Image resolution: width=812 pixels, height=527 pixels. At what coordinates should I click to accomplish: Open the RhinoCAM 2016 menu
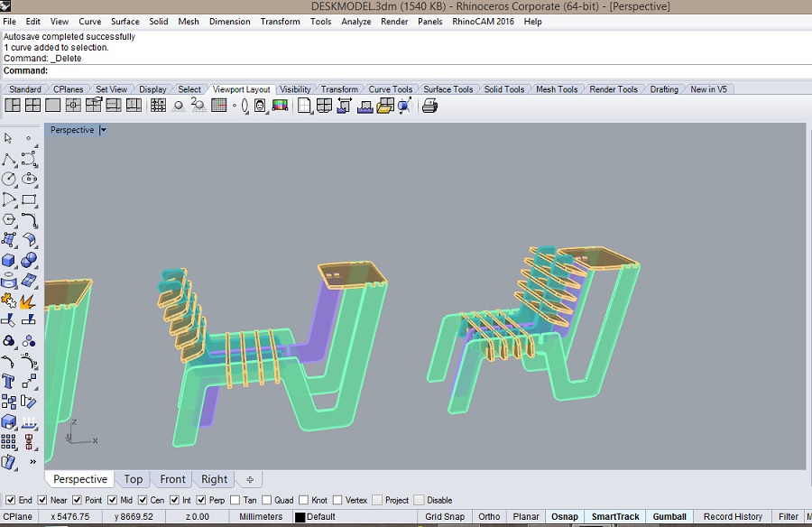click(483, 22)
